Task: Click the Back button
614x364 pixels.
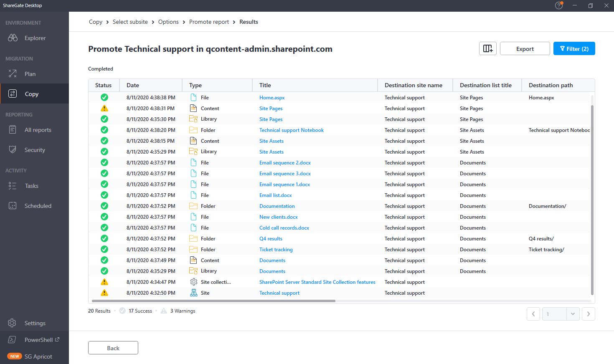Action: [x=113, y=348]
